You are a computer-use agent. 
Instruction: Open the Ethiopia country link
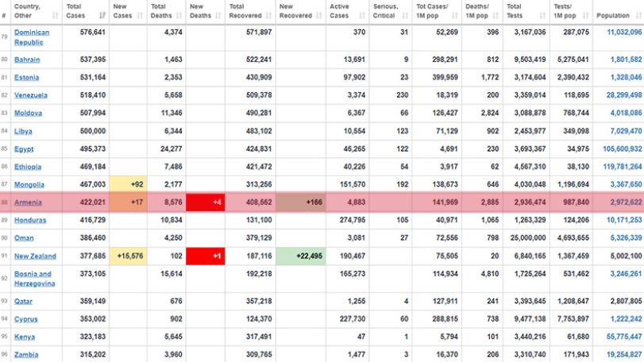[28, 167]
